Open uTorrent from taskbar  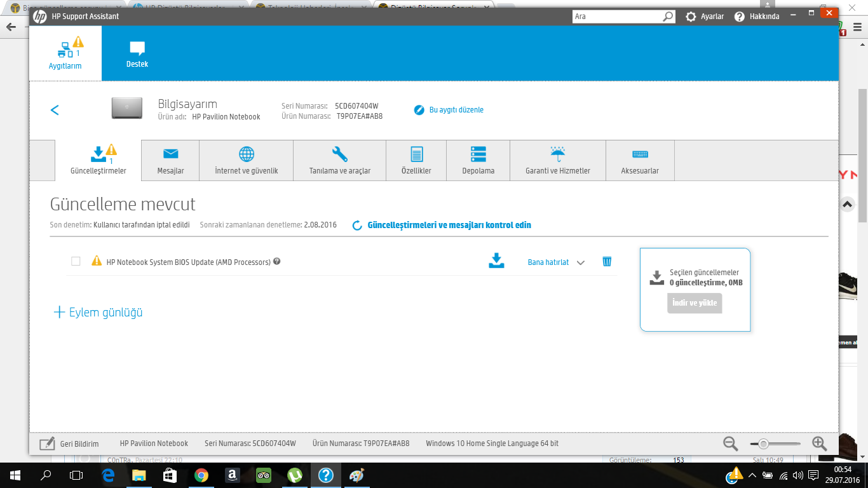pos(295,475)
